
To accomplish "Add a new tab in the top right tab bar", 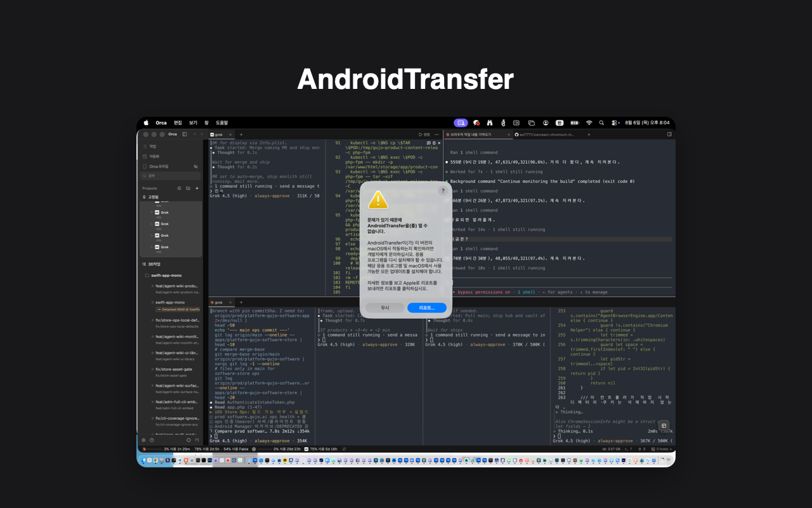I will click(589, 135).
